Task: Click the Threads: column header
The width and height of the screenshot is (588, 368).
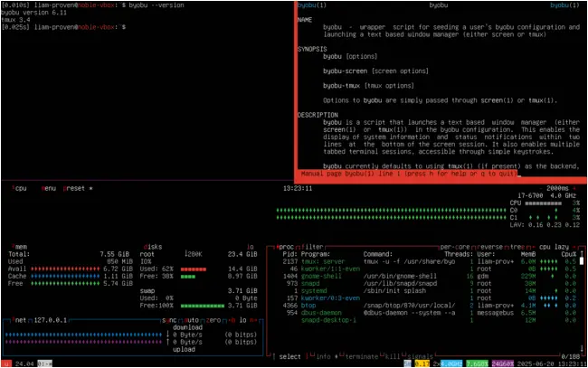Action: click(x=459, y=254)
